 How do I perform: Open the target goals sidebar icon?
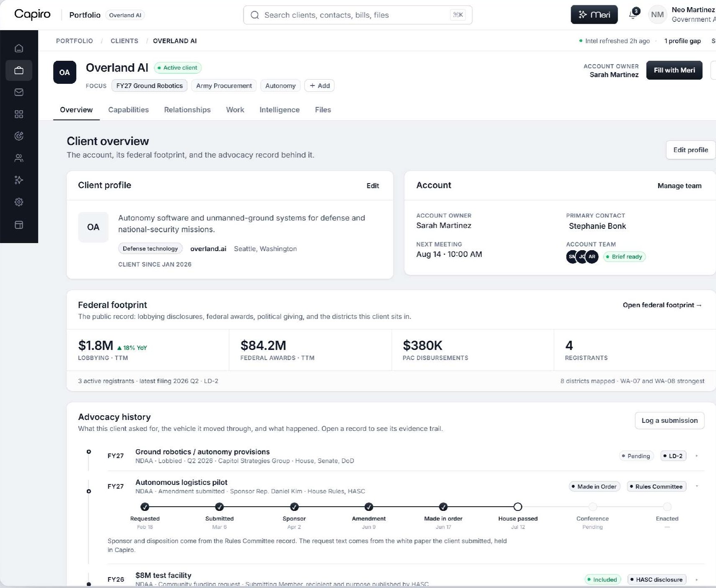(19, 136)
